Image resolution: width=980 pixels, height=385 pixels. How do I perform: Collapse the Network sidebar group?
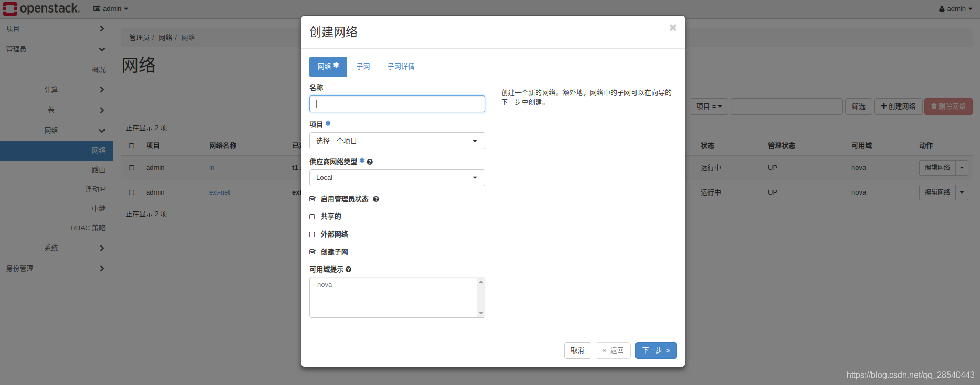(x=57, y=131)
